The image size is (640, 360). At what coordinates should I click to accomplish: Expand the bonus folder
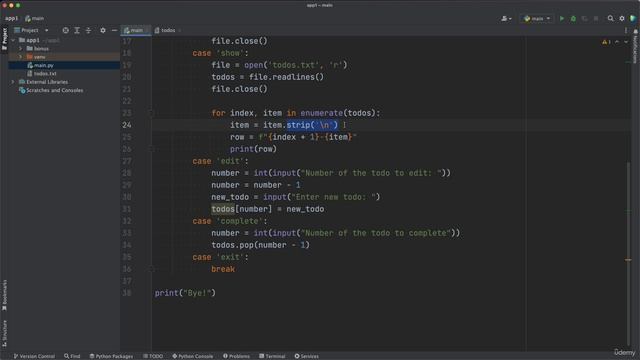[x=21, y=48]
